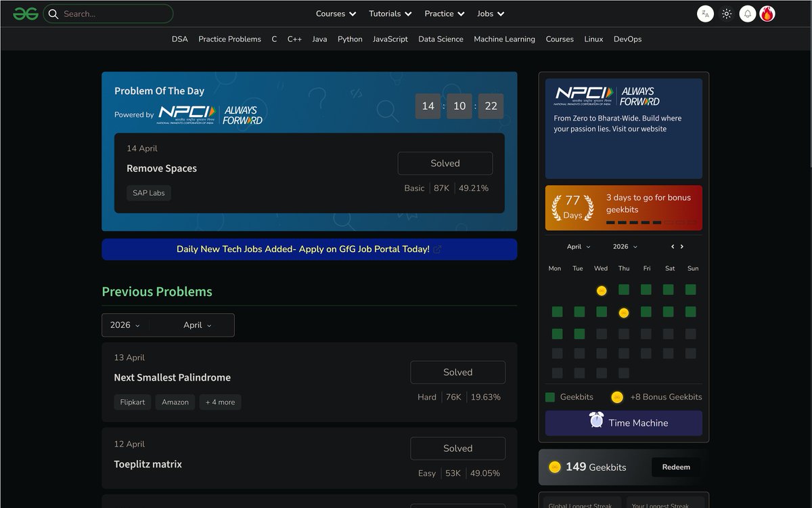
Task: Click the 3 days to go bonus text
Action: coord(648,204)
